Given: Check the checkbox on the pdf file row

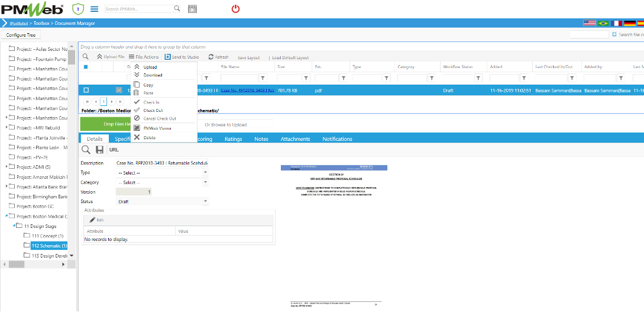Looking at the screenshot, I should point(86,90).
